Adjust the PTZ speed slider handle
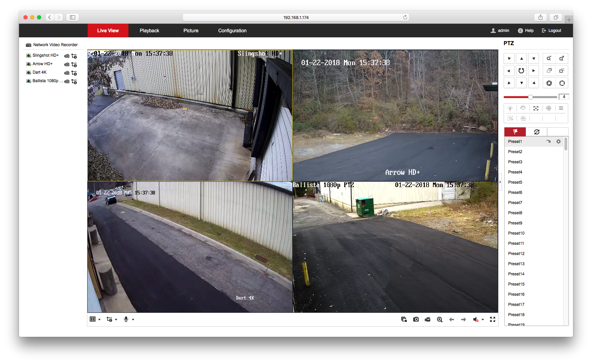Image resolution: width=592 pixels, height=364 pixels. (530, 97)
